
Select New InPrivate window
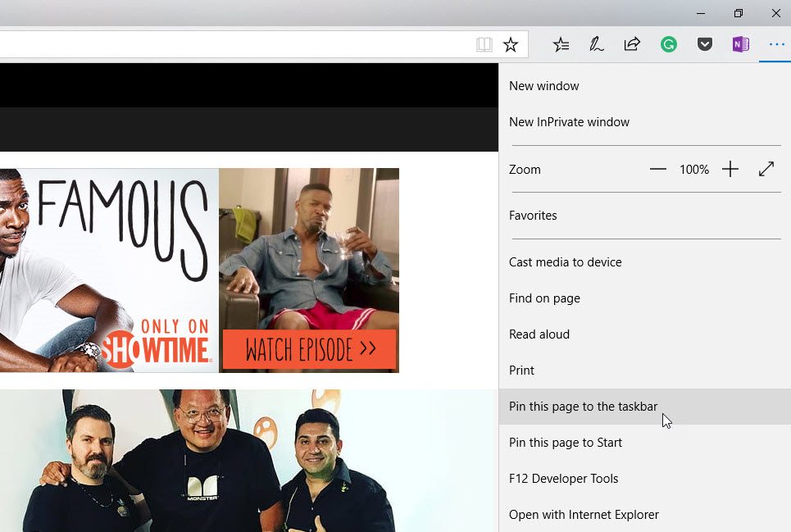pos(645,122)
